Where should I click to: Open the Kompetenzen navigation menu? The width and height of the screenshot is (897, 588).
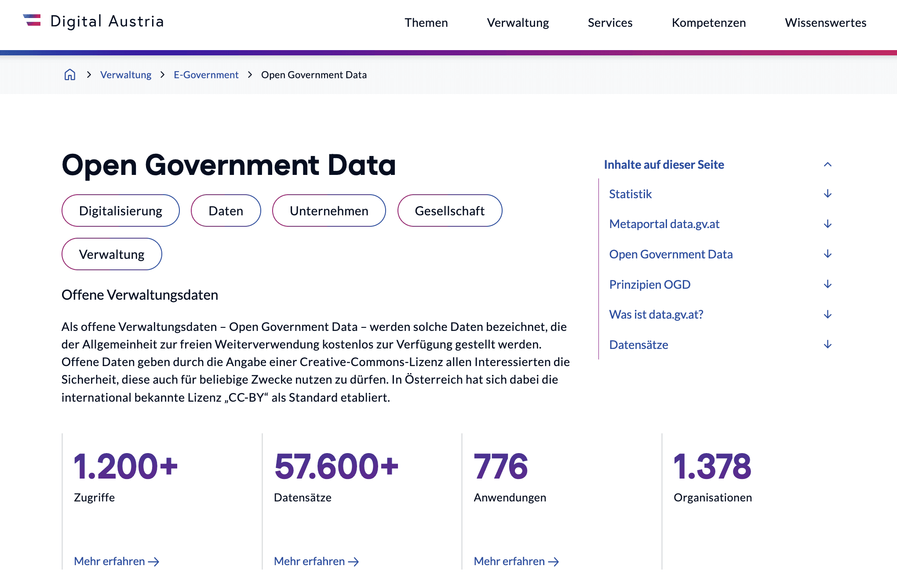(x=708, y=22)
